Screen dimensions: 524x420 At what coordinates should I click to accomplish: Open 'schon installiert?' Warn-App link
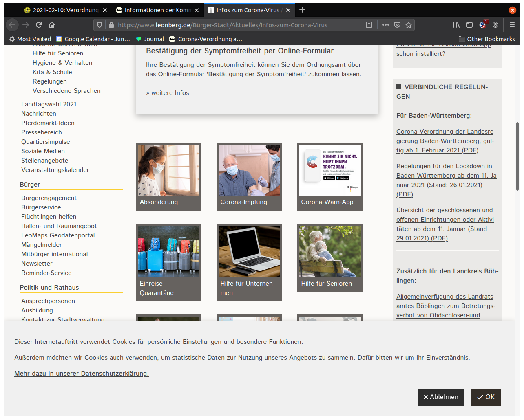pos(421,54)
